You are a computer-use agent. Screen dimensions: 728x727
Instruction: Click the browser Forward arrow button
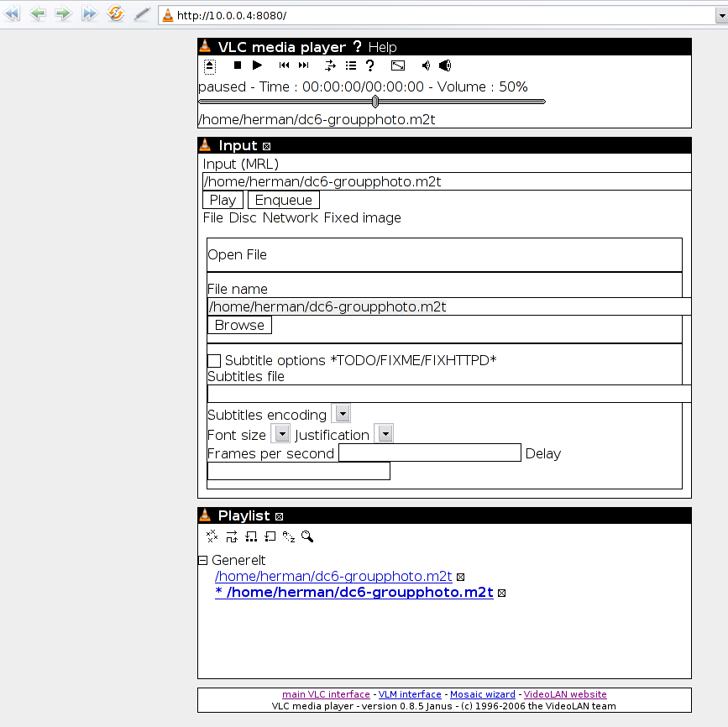tap(63, 13)
